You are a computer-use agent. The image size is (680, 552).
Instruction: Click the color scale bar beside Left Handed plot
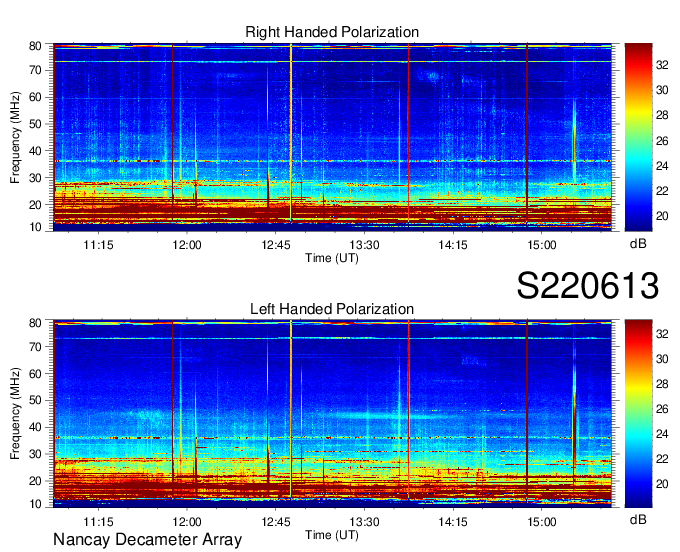638,414
